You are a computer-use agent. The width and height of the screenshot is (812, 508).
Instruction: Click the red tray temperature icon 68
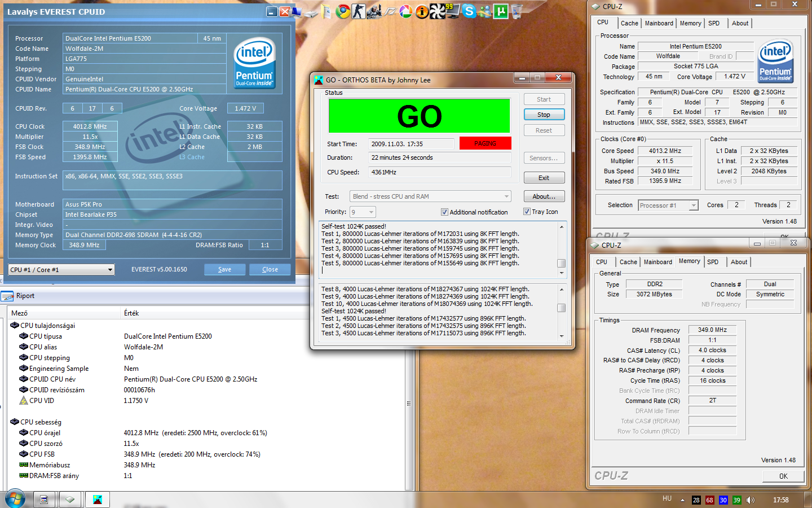[x=709, y=500]
